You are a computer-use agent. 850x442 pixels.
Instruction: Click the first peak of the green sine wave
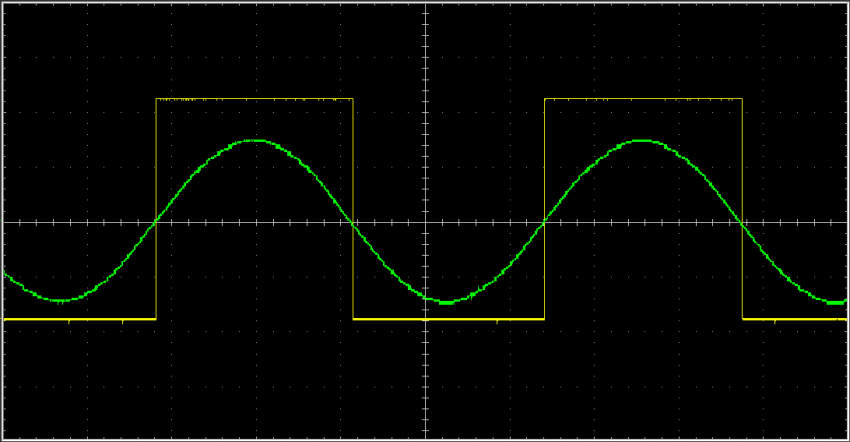coord(255,140)
